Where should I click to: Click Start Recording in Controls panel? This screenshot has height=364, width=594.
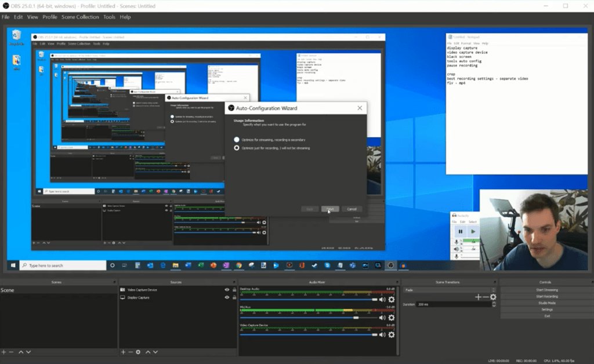[x=546, y=296]
